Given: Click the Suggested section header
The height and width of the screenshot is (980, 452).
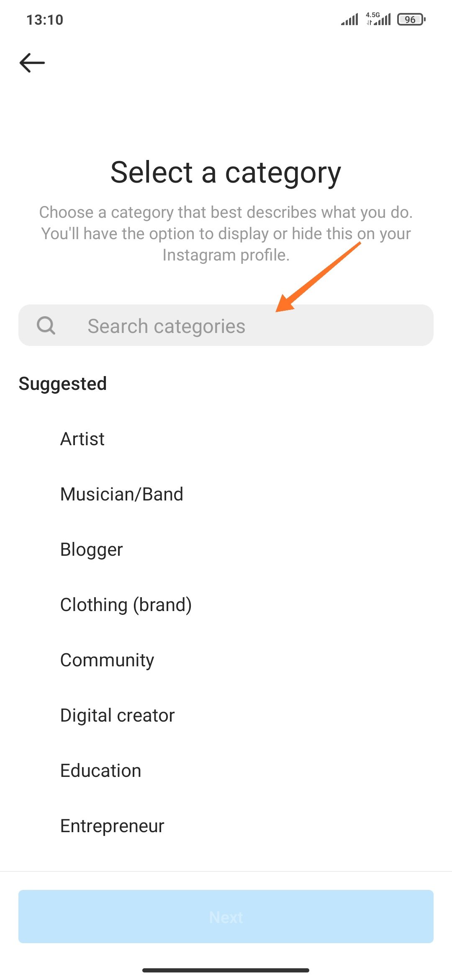Looking at the screenshot, I should [x=63, y=384].
